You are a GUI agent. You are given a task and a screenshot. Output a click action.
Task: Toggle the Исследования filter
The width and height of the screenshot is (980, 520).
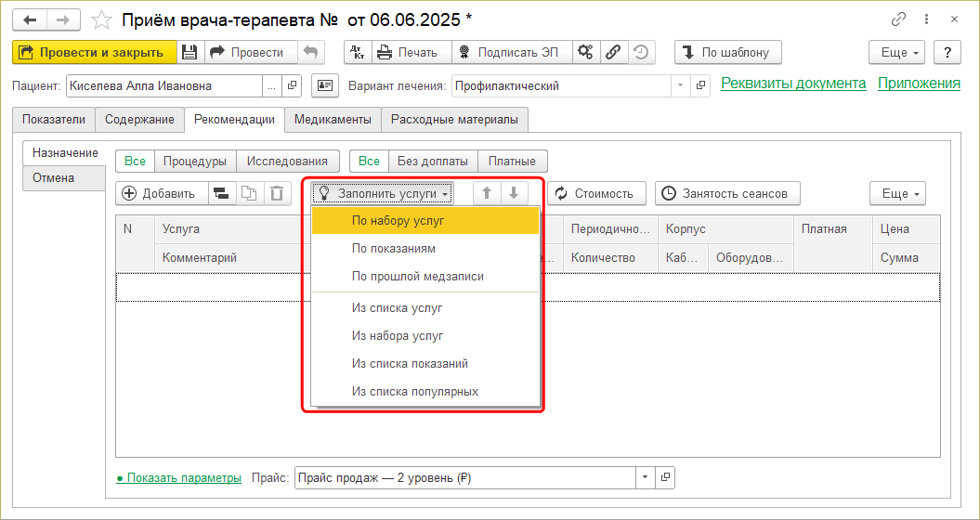[288, 162]
